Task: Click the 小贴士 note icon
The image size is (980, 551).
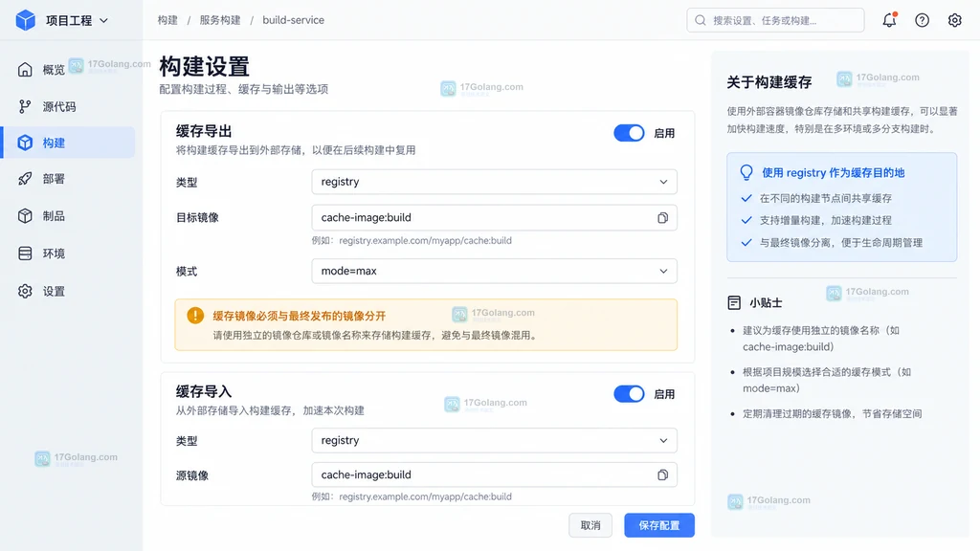Action: click(x=734, y=303)
